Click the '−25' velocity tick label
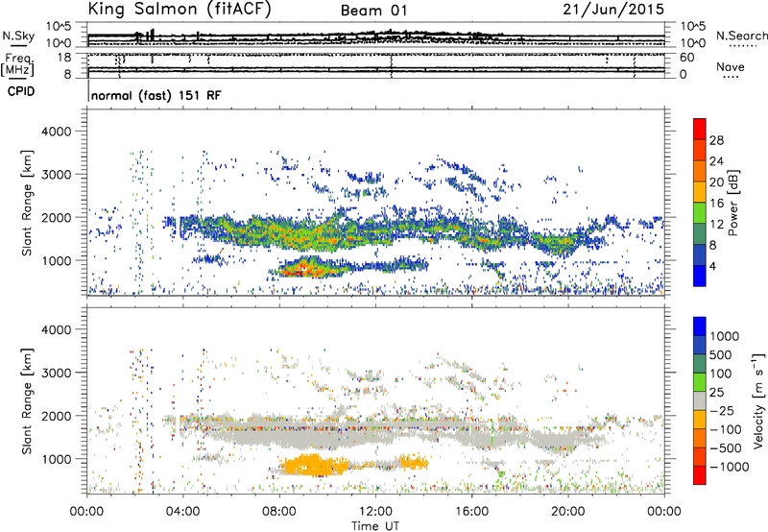Viewport: 768px width, 532px height. [x=722, y=410]
